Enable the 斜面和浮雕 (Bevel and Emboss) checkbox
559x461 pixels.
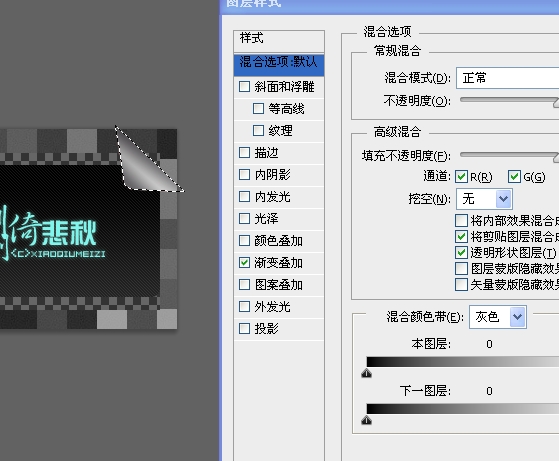point(244,87)
